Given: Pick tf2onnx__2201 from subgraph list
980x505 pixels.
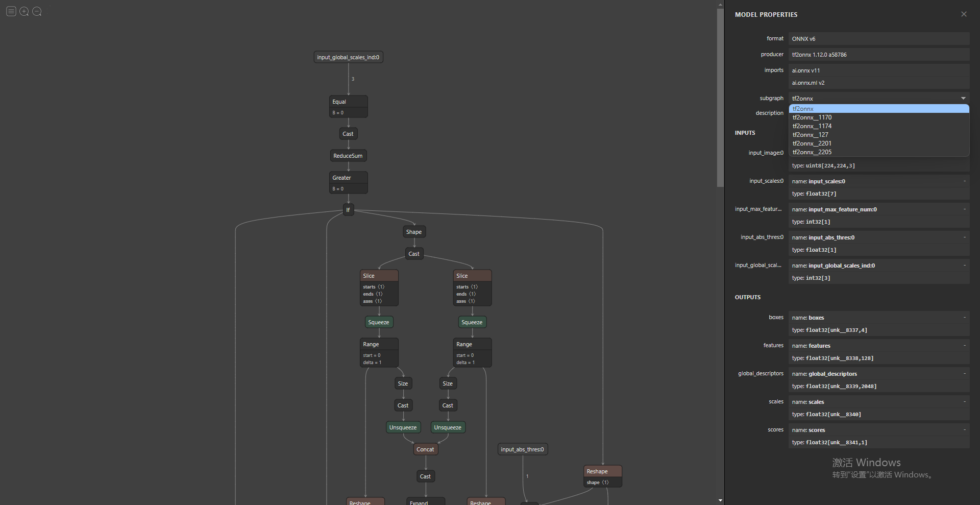Looking at the screenshot, I should tap(879, 143).
